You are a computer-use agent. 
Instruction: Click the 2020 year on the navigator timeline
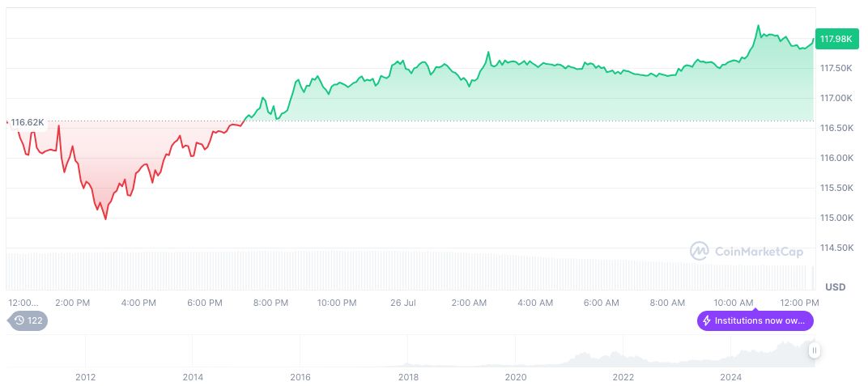coord(515,377)
